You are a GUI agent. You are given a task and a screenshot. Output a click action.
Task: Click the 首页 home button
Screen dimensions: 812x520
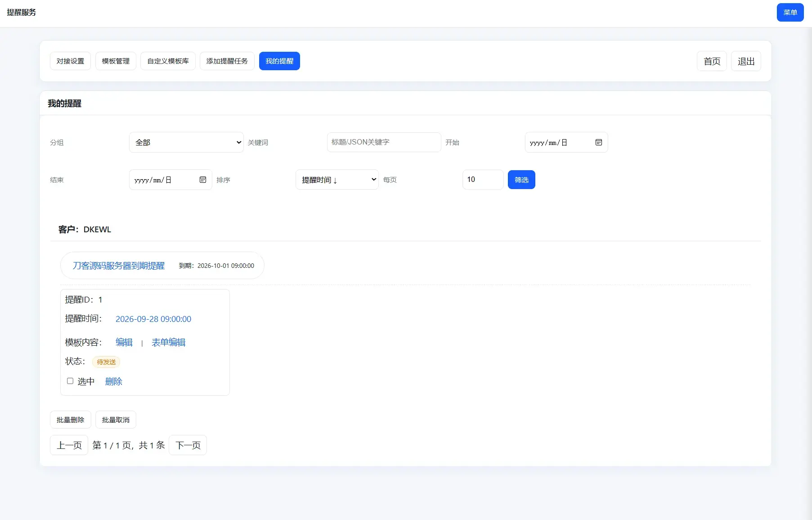click(712, 61)
